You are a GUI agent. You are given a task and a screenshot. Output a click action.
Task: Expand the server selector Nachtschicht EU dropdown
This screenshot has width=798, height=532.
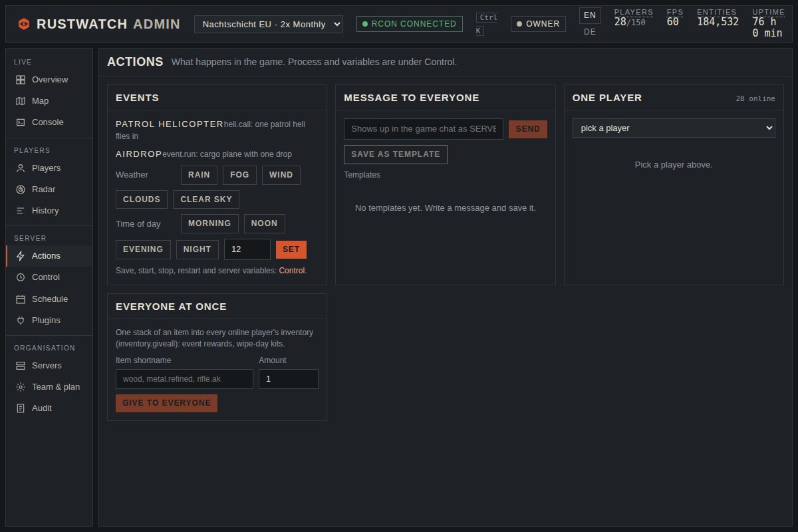click(269, 24)
